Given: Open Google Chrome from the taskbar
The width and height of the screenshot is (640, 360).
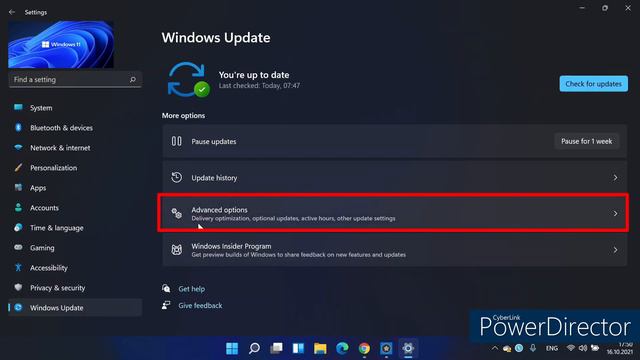Looking at the screenshot, I should click(364, 348).
